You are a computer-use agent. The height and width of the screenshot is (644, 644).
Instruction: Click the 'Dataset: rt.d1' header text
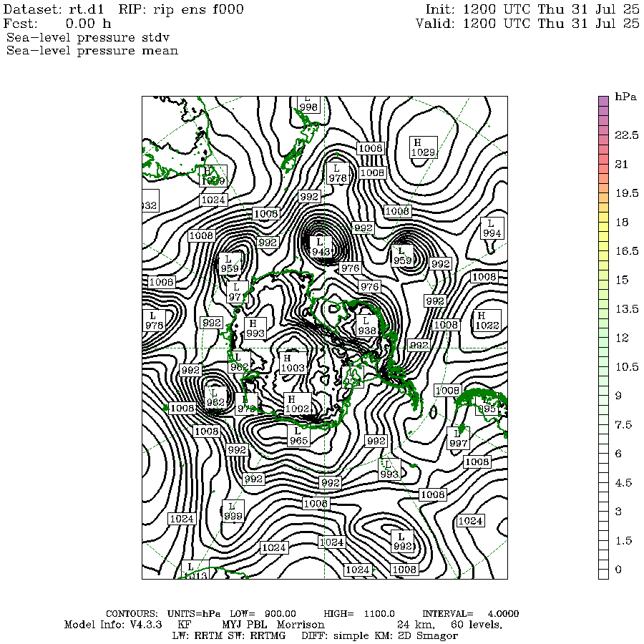point(54,9)
